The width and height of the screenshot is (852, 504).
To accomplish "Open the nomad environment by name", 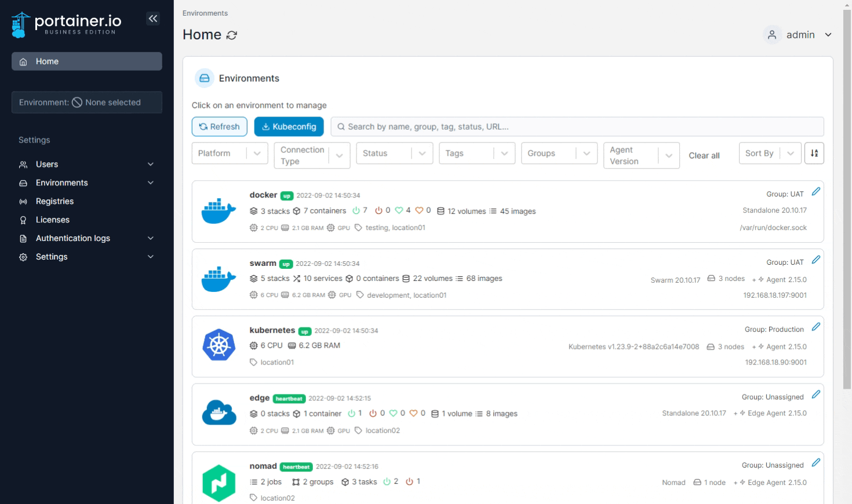I will tap(263, 466).
